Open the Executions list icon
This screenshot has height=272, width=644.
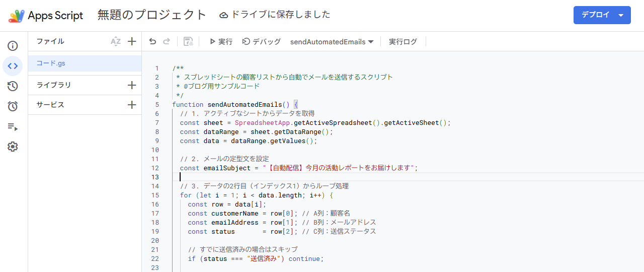point(13,126)
